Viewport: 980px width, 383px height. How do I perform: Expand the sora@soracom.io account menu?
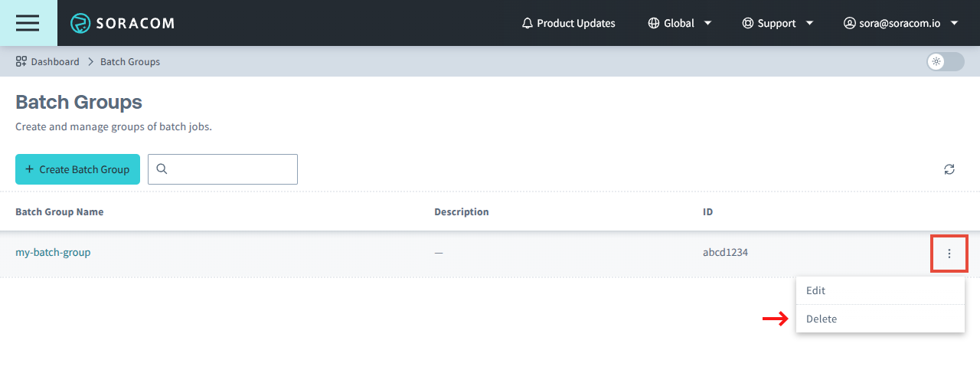tap(901, 23)
